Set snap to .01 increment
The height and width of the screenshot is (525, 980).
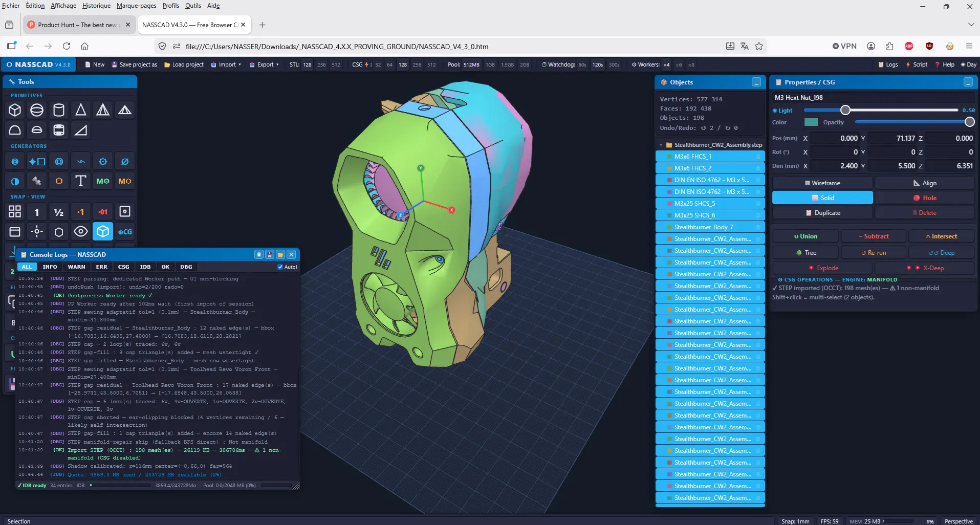103,212
